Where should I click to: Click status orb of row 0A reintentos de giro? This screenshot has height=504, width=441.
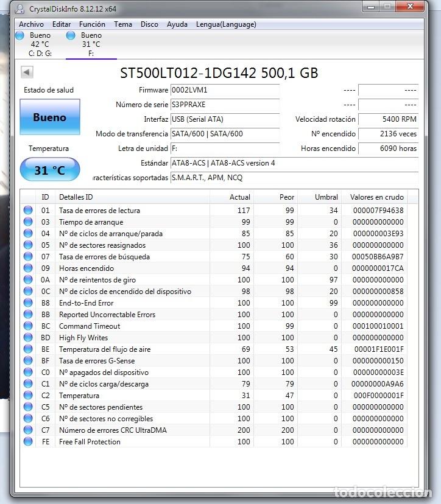click(x=28, y=279)
